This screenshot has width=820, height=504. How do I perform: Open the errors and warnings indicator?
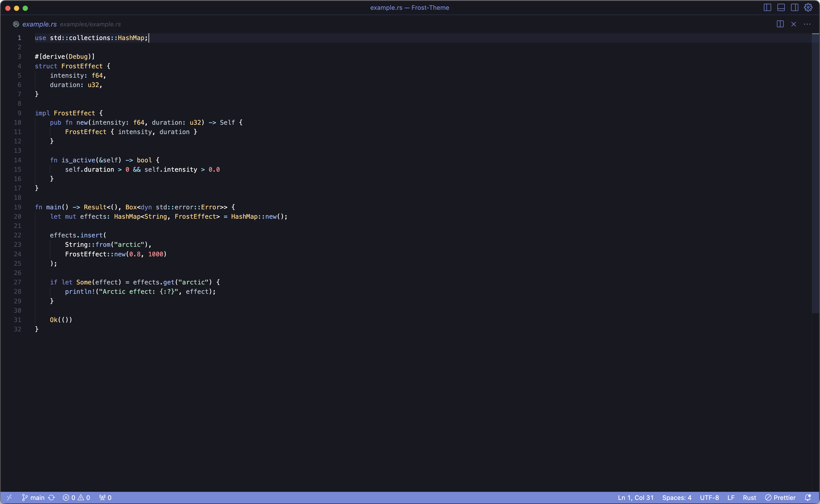click(76, 497)
